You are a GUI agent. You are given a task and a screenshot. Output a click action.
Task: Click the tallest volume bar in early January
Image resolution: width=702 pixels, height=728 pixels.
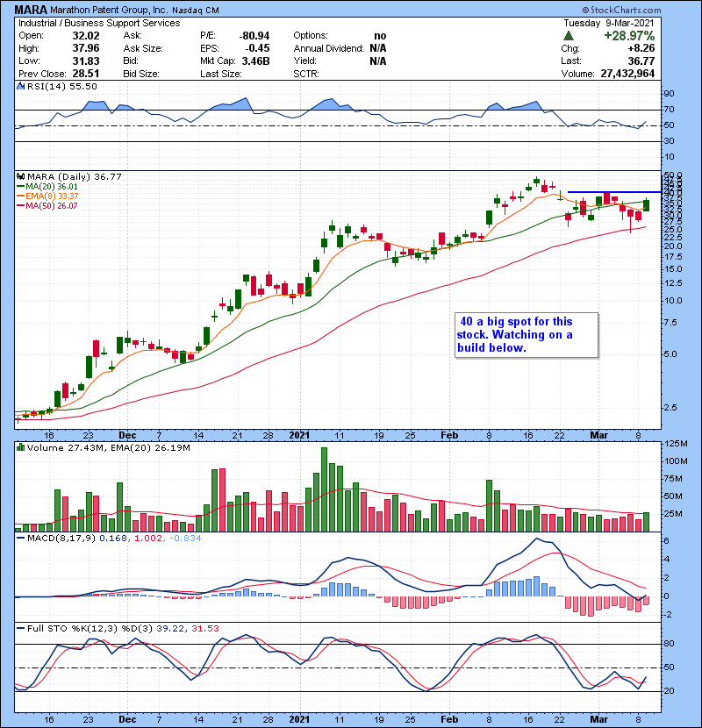(325, 489)
